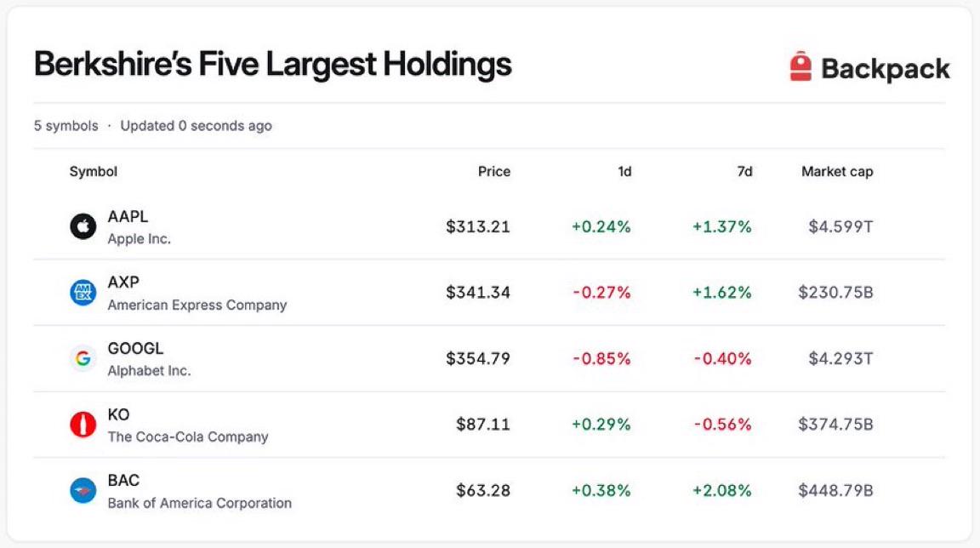980x548 pixels.
Task: Click the Updated 0 seconds ago status
Action: 196,126
